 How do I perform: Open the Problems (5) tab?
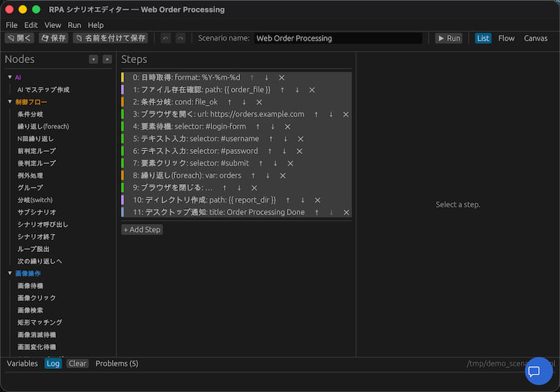pyautogui.click(x=117, y=363)
